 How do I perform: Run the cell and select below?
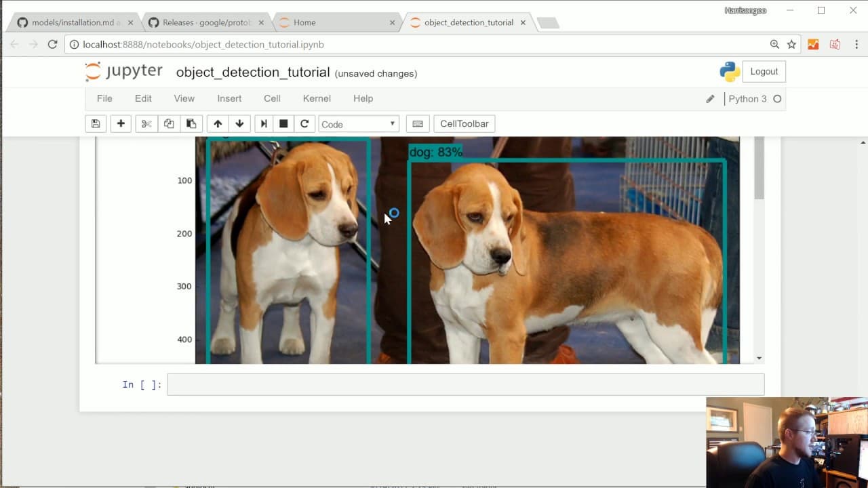(264, 124)
